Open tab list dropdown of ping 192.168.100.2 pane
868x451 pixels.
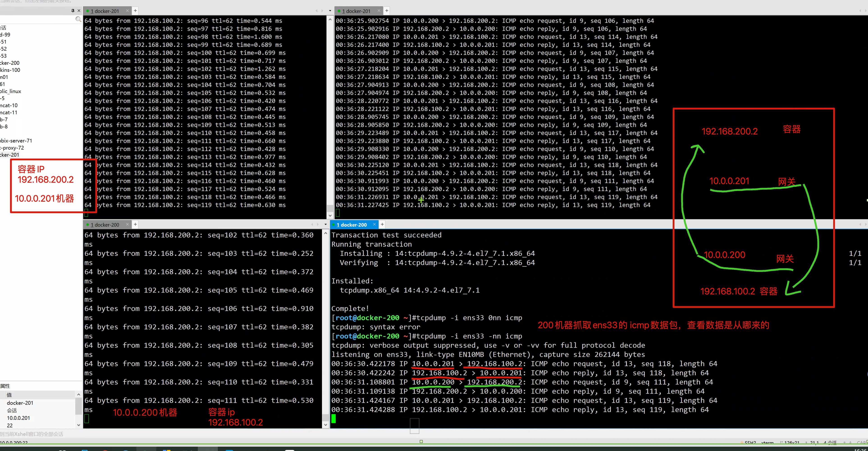point(330,11)
